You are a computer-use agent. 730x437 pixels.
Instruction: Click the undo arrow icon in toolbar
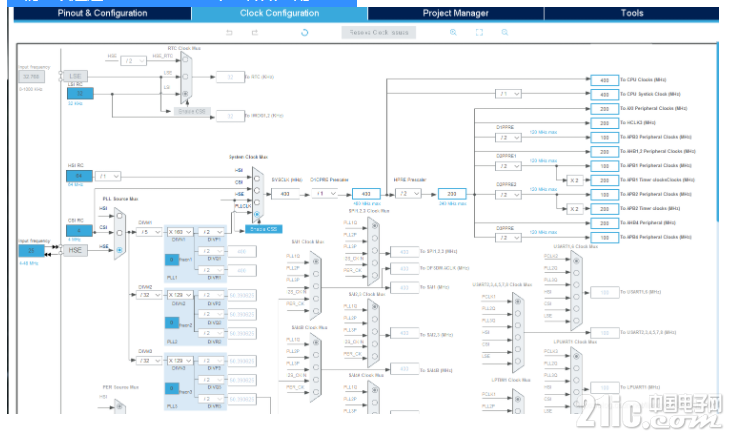pos(229,33)
